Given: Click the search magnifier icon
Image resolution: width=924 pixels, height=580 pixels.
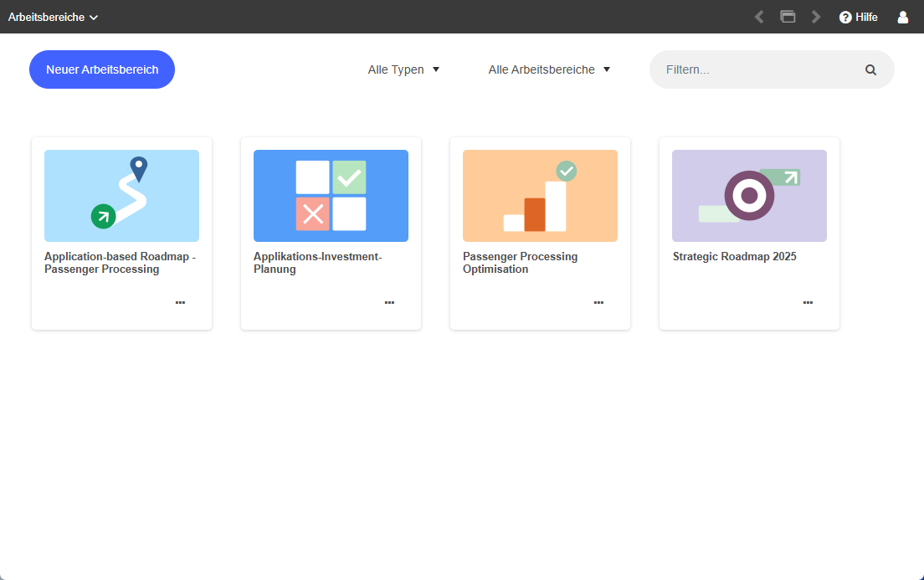Looking at the screenshot, I should point(870,70).
